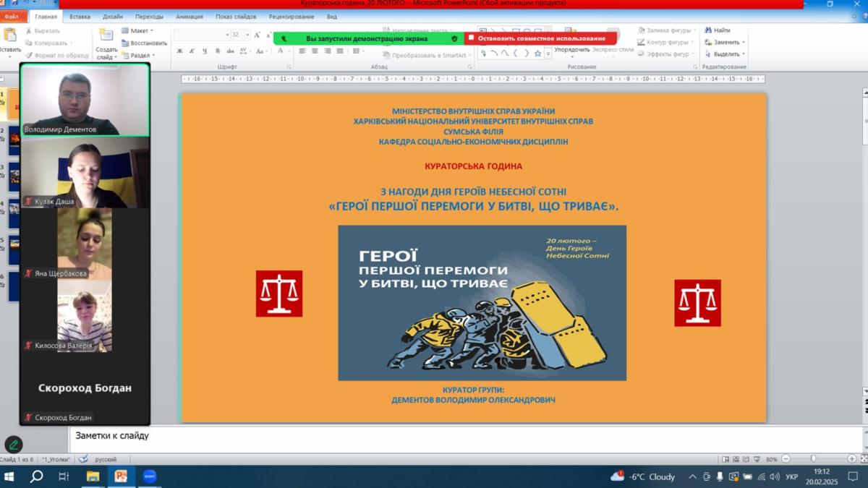Viewport: 868px width, 488px height.
Task: Click the Zoom annotation pencil icon
Action: point(14,445)
